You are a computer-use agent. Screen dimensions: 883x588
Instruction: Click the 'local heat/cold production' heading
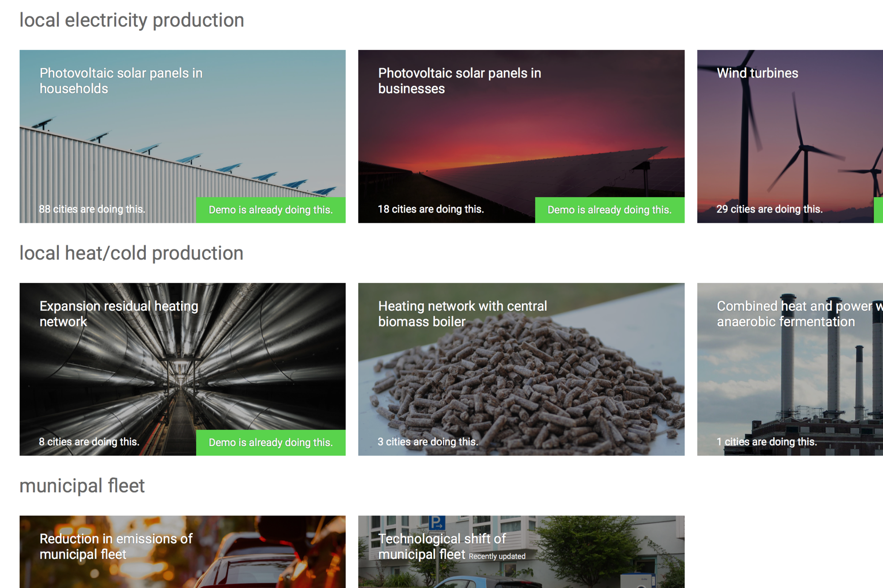tap(131, 253)
